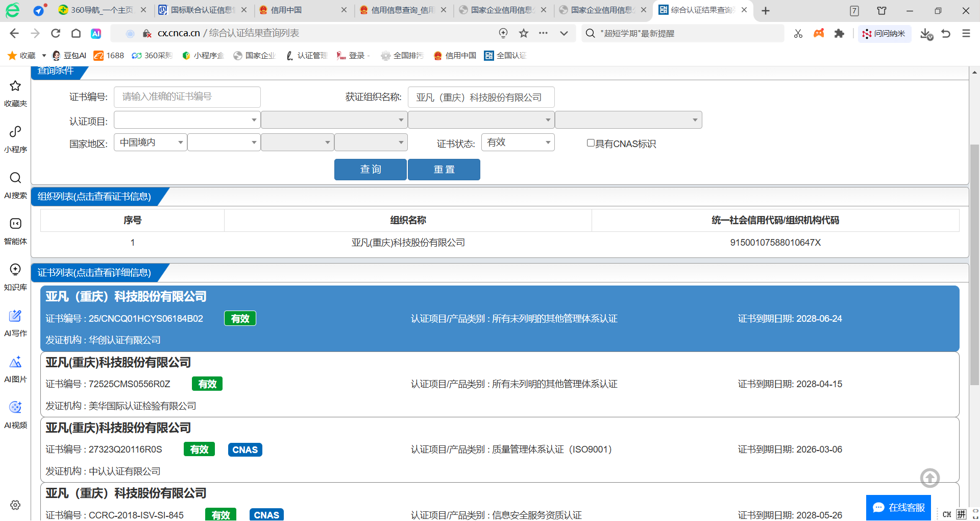The width and height of the screenshot is (980, 521).
Task: Open the AI视频 sidebar tool
Action: pos(15,414)
